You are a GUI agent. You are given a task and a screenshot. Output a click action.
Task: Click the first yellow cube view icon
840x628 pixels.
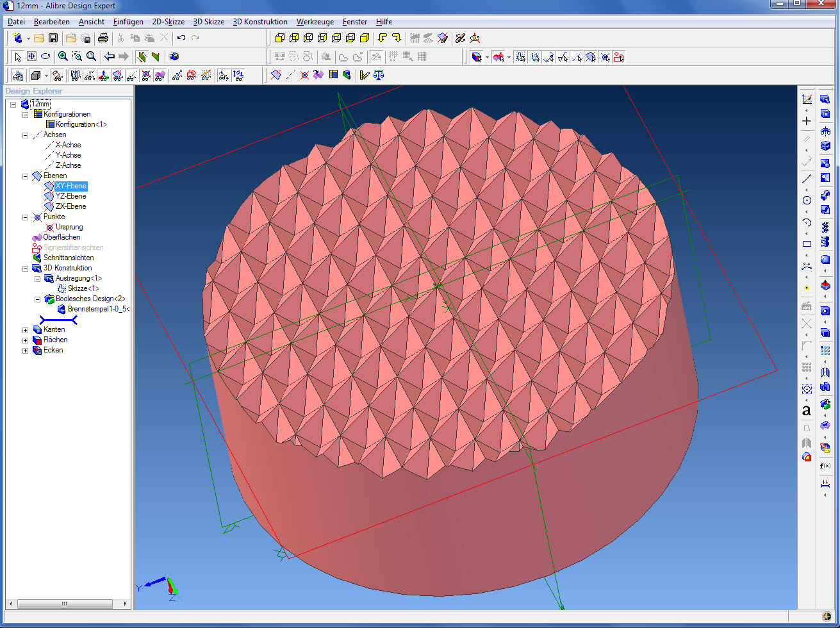tap(279, 38)
